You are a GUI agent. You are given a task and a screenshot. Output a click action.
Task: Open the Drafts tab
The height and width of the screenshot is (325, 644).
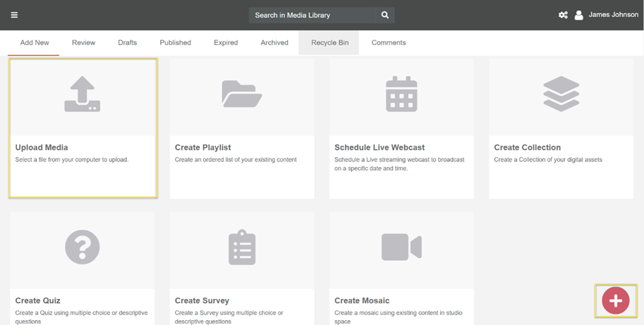pyautogui.click(x=128, y=42)
